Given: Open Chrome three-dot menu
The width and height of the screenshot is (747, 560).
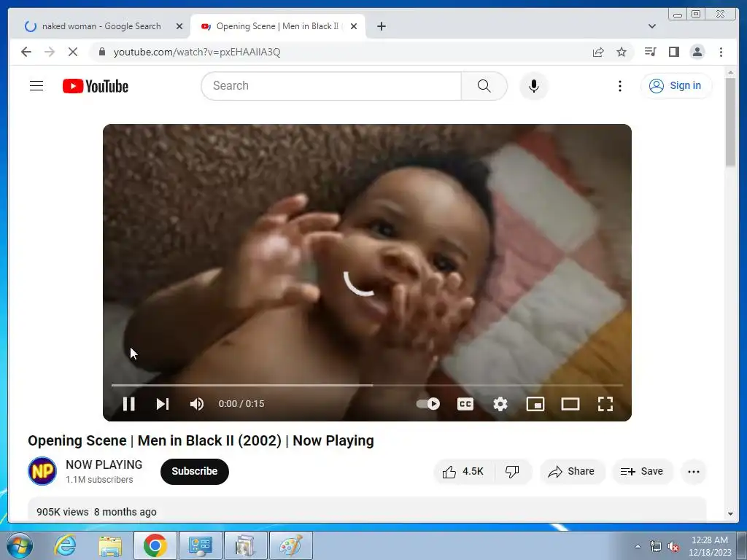Looking at the screenshot, I should pos(721,52).
